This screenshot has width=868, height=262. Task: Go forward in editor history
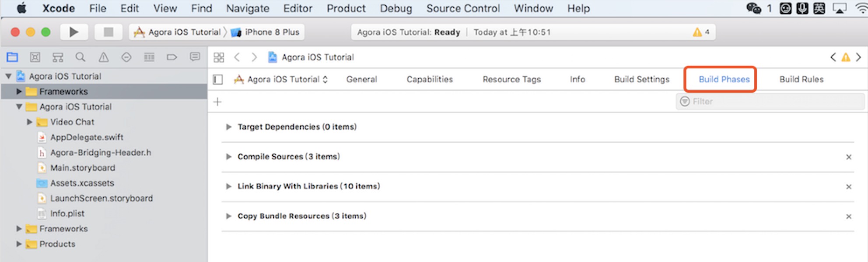point(254,57)
